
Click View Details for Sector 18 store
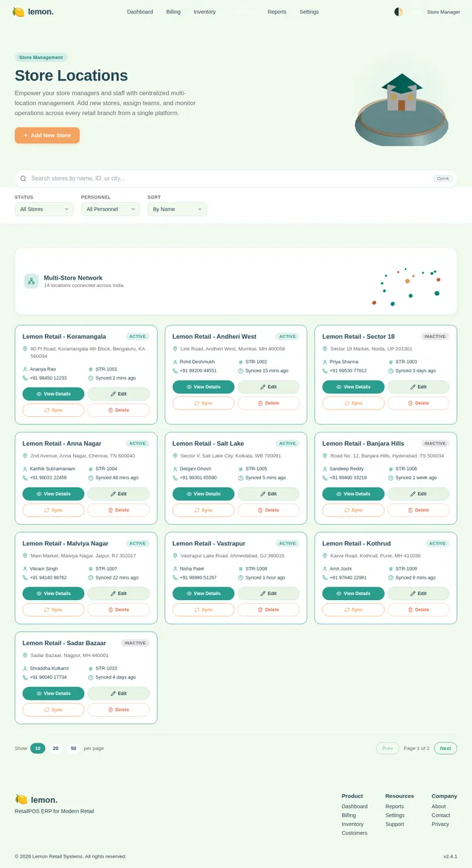[x=353, y=387]
